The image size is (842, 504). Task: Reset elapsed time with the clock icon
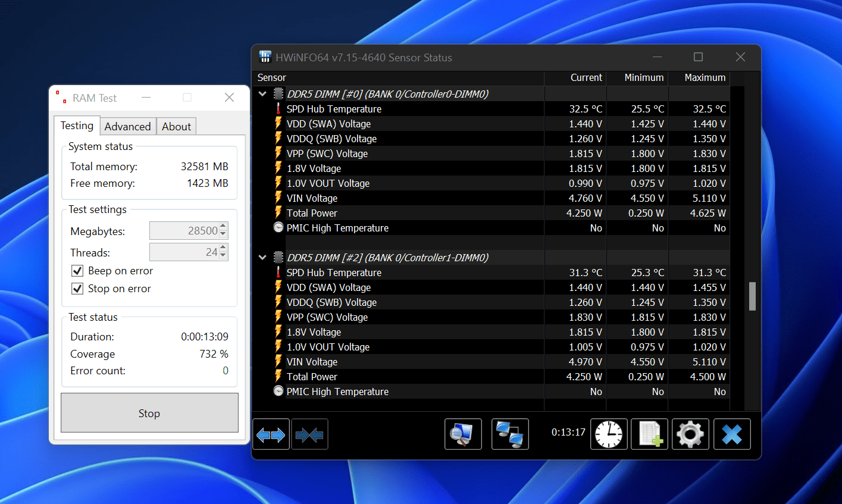(x=609, y=434)
